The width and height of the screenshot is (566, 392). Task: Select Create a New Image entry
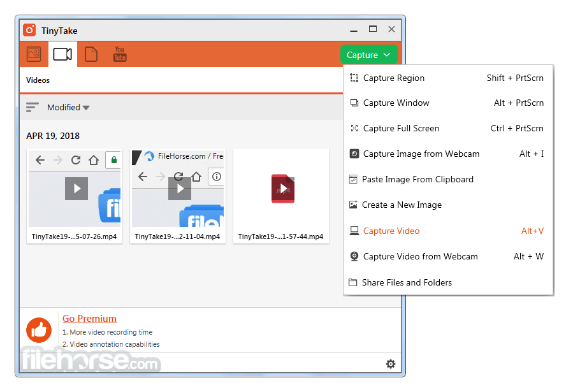click(x=448, y=205)
